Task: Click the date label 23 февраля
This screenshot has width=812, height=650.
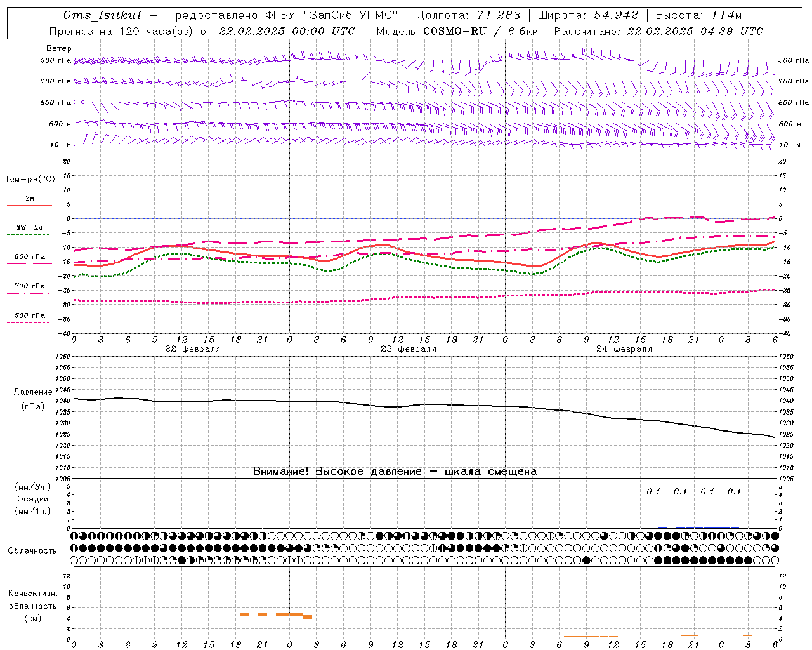Action: [x=409, y=349]
